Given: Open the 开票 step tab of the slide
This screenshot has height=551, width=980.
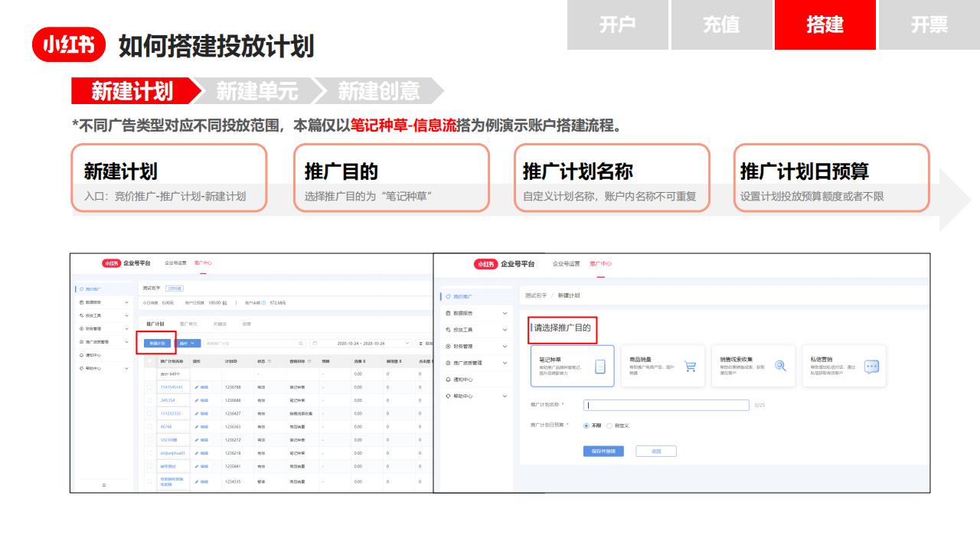Looking at the screenshot, I should 929,24.
